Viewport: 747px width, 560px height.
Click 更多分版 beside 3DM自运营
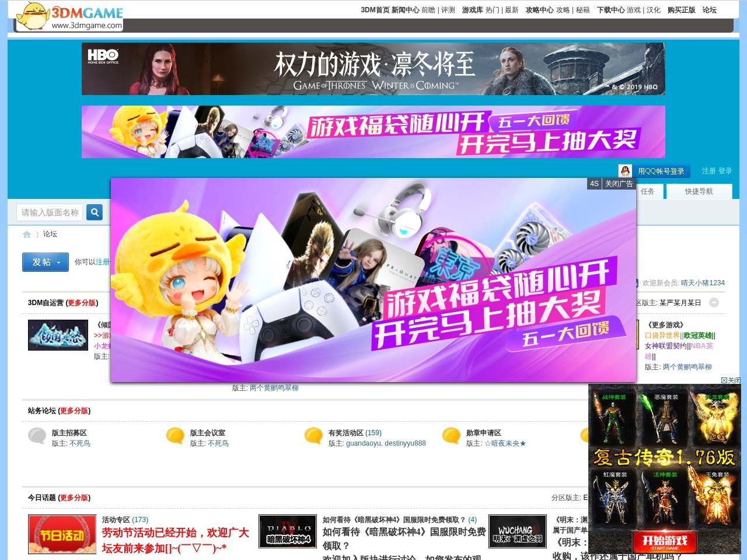[x=82, y=303]
